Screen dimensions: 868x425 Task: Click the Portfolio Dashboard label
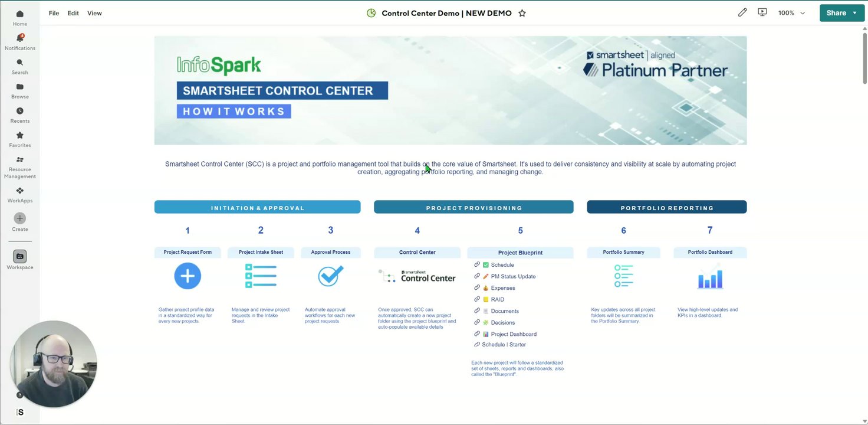[710, 252]
